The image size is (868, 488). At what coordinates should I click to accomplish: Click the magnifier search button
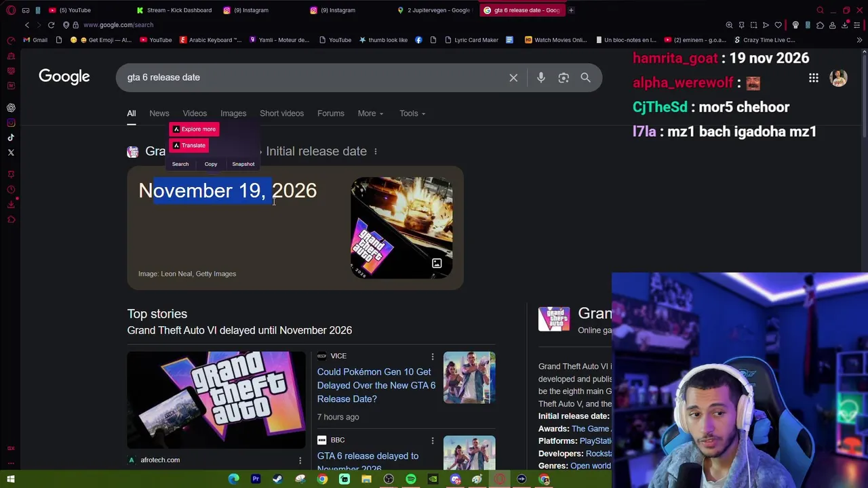tap(586, 78)
